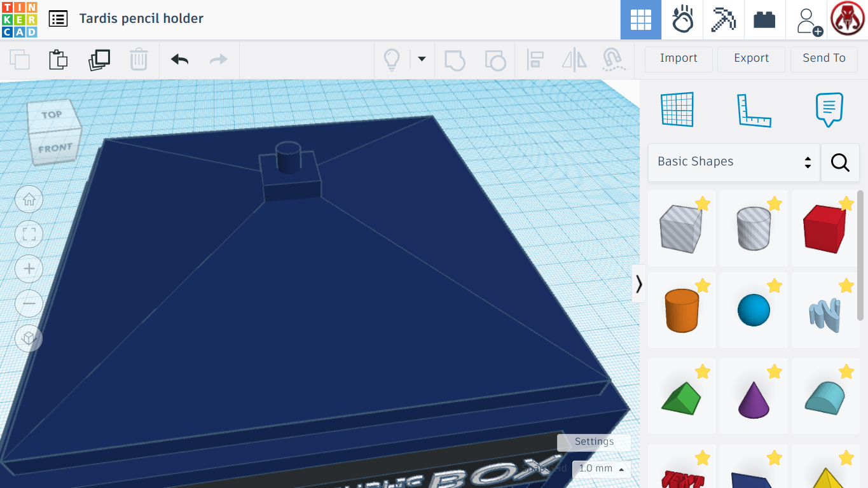The height and width of the screenshot is (488, 868).
Task: Click the Tardis pencil holder title
Action: 141,18
